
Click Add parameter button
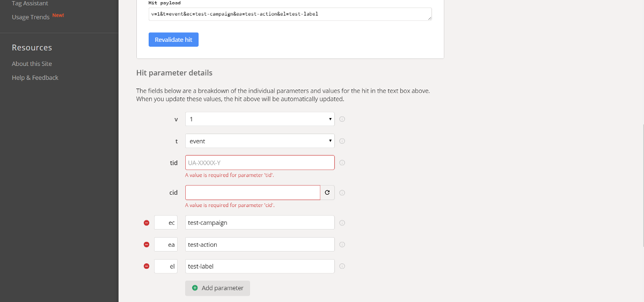(217, 288)
